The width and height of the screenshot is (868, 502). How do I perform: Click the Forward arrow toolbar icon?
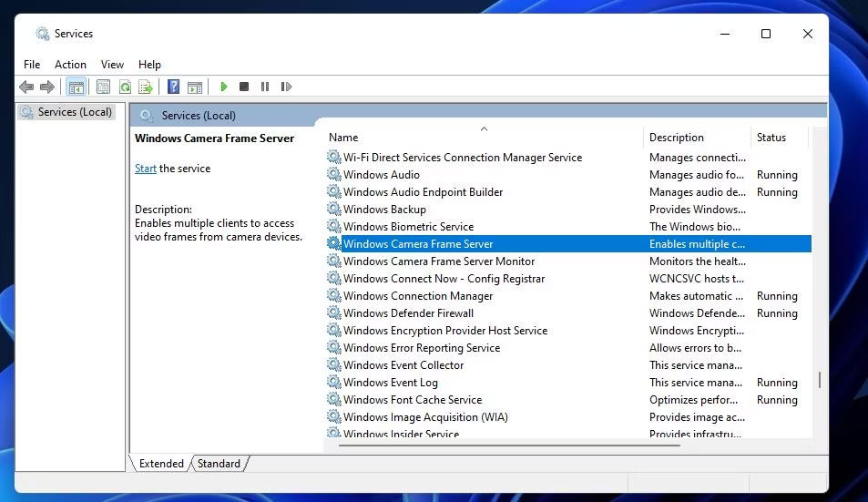point(47,87)
